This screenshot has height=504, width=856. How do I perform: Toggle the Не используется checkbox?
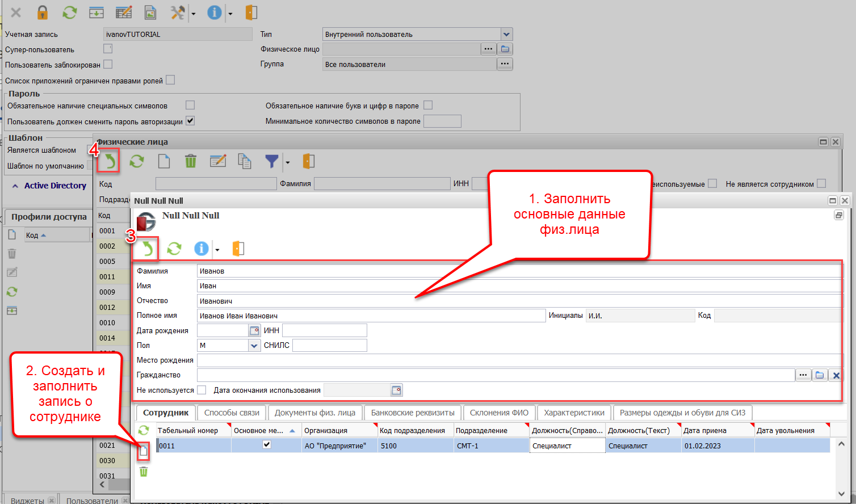click(202, 390)
